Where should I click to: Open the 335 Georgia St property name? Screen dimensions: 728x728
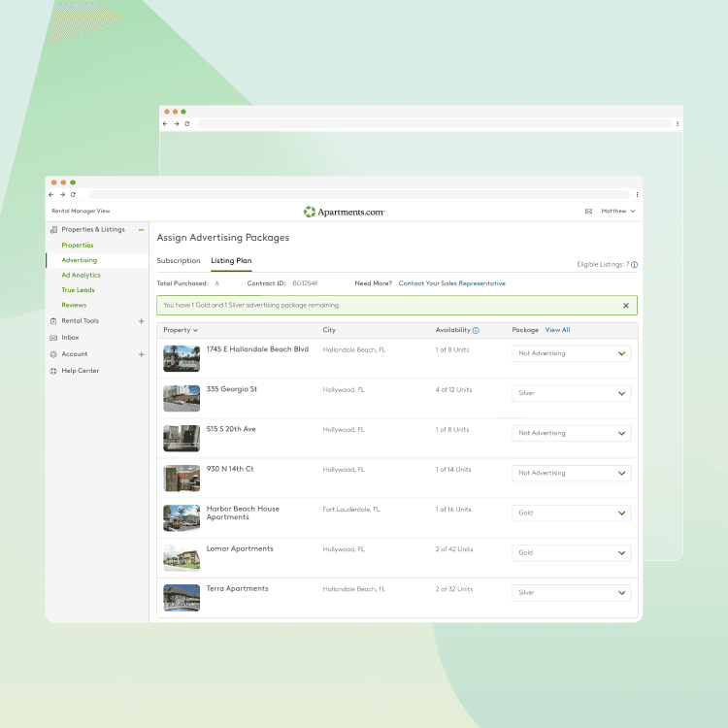232,389
